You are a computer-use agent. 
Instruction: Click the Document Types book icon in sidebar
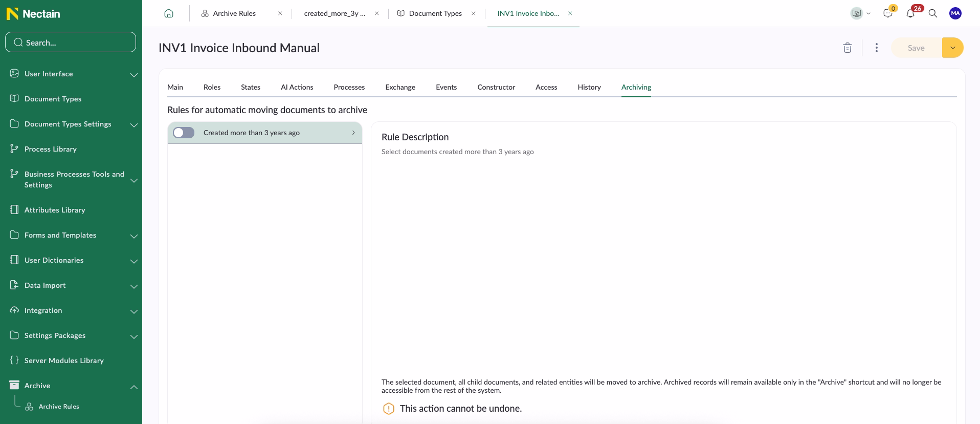click(14, 98)
